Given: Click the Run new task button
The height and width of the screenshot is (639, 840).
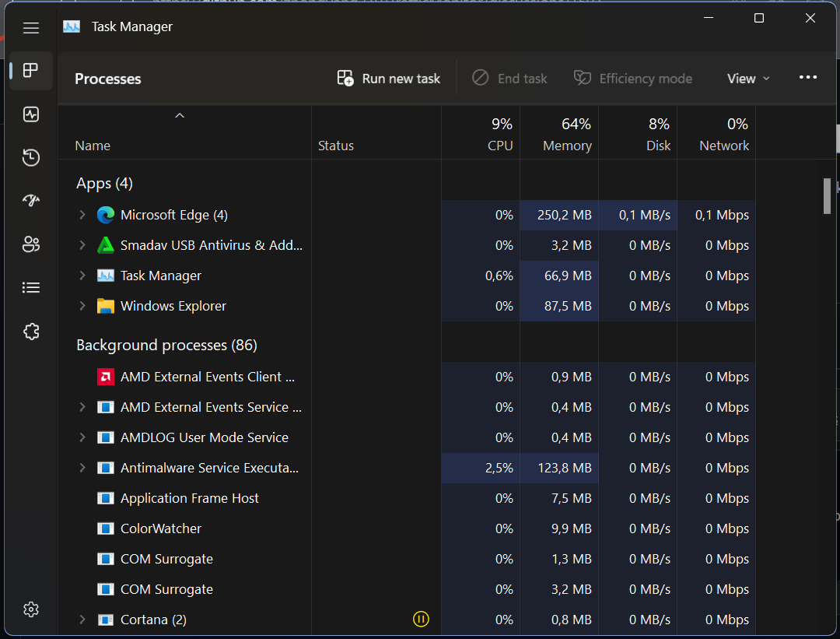Looking at the screenshot, I should point(388,78).
